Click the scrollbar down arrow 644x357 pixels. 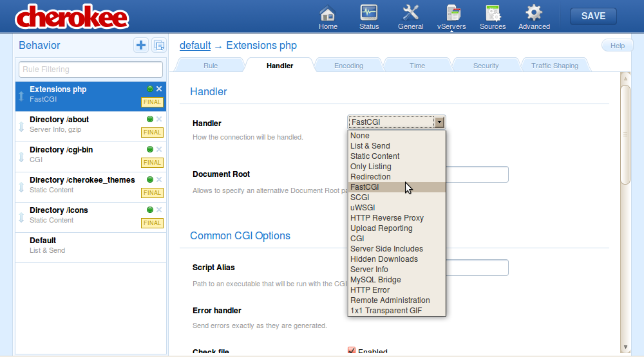[625, 347]
